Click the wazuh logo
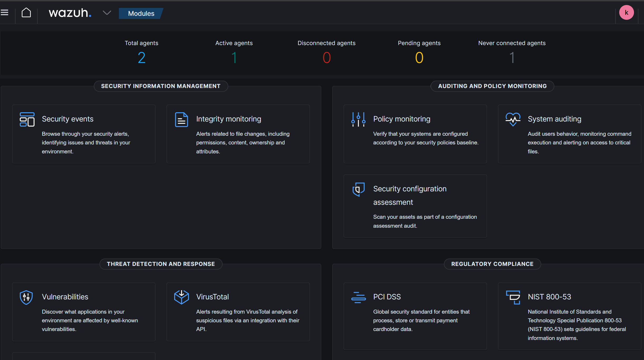The image size is (644, 360). (x=70, y=13)
